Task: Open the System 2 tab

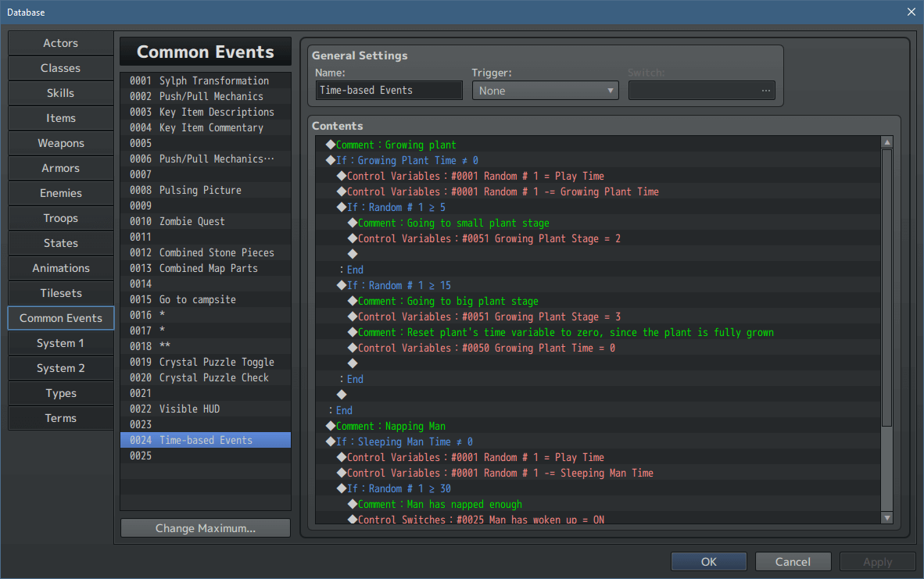Action: 61,368
